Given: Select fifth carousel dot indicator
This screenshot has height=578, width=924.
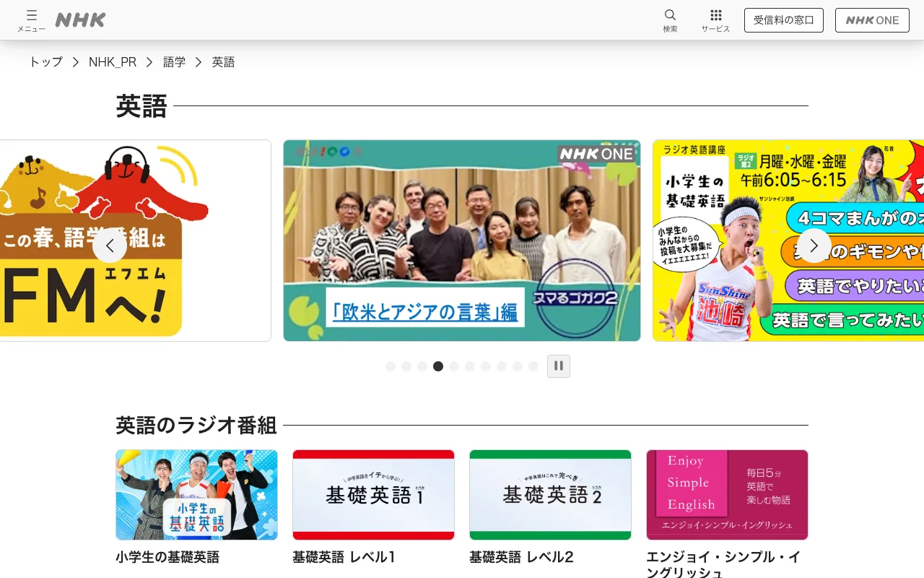Looking at the screenshot, I should [454, 366].
